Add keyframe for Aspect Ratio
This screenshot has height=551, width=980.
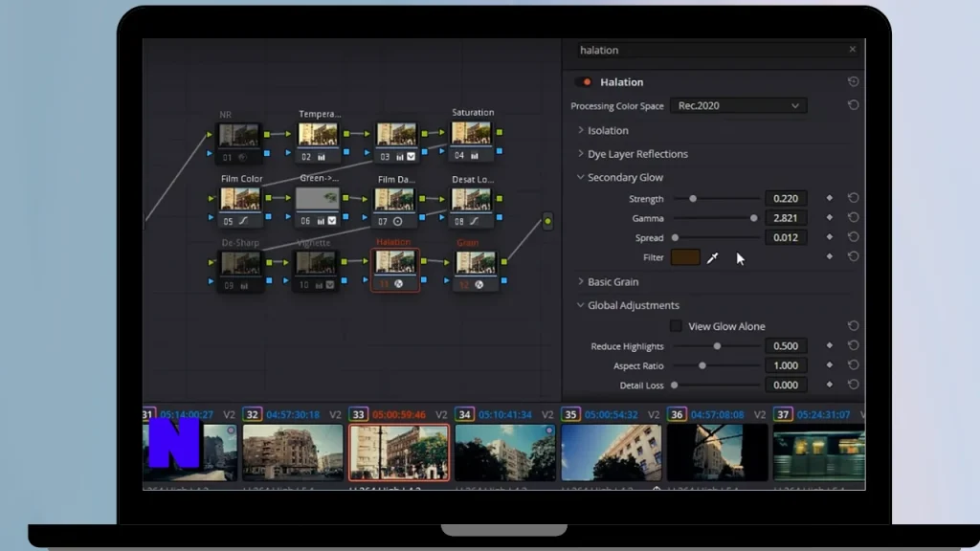click(x=830, y=364)
